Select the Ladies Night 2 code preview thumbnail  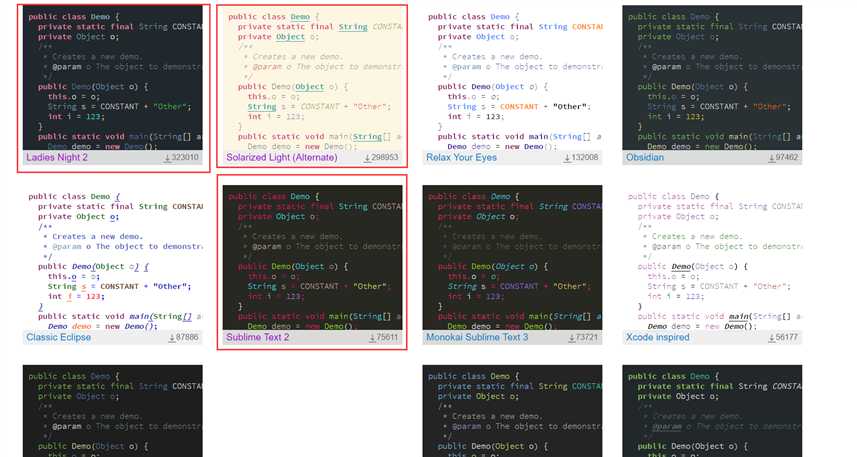point(113,78)
